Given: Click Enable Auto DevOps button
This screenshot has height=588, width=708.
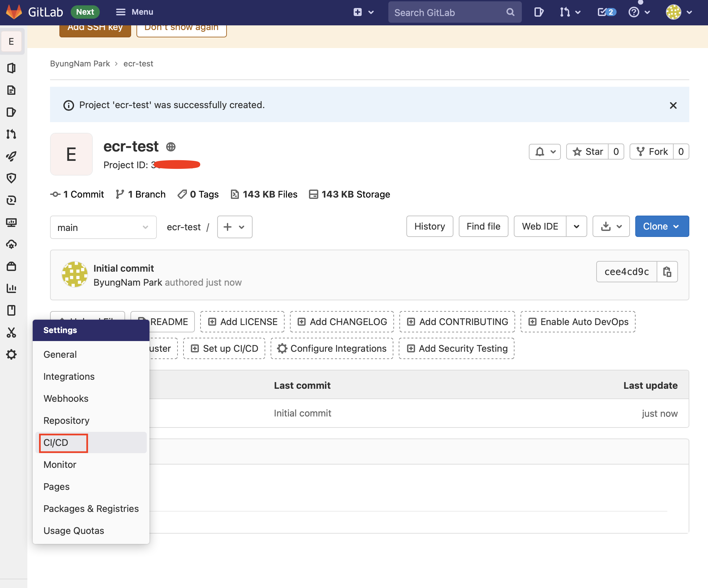Looking at the screenshot, I should (578, 322).
